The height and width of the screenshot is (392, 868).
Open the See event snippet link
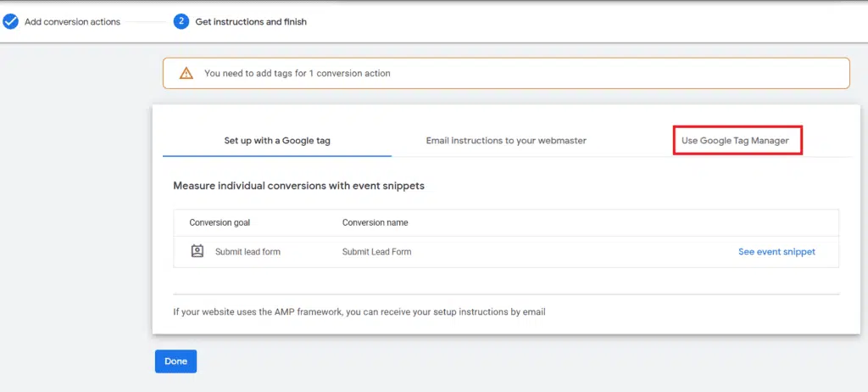776,252
